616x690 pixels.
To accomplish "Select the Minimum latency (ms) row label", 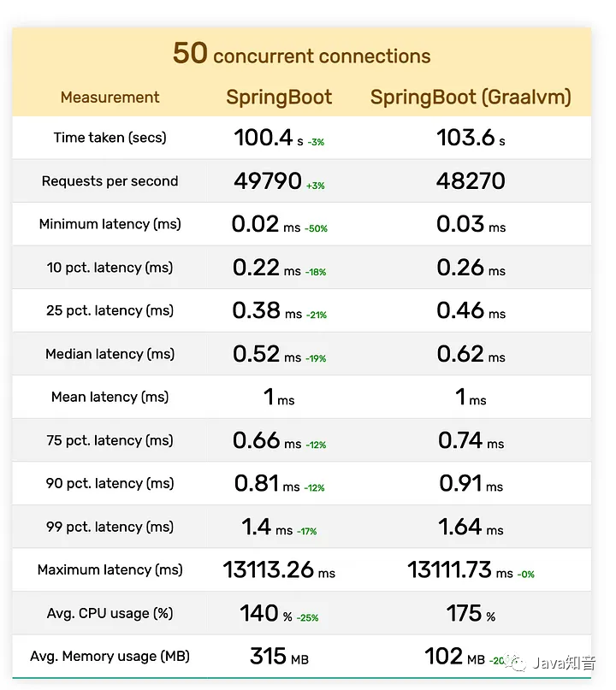I will click(x=110, y=224).
